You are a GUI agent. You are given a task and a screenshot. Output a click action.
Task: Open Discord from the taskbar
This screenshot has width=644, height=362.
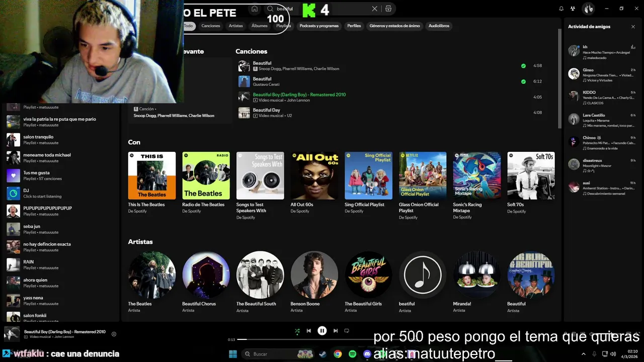click(x=367, y=354)
